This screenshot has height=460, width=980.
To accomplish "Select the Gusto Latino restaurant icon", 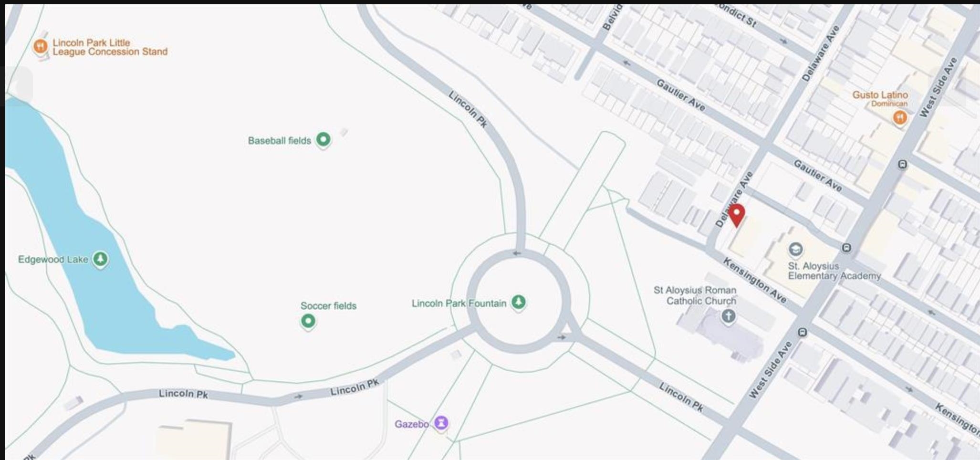I will point(900,117).
